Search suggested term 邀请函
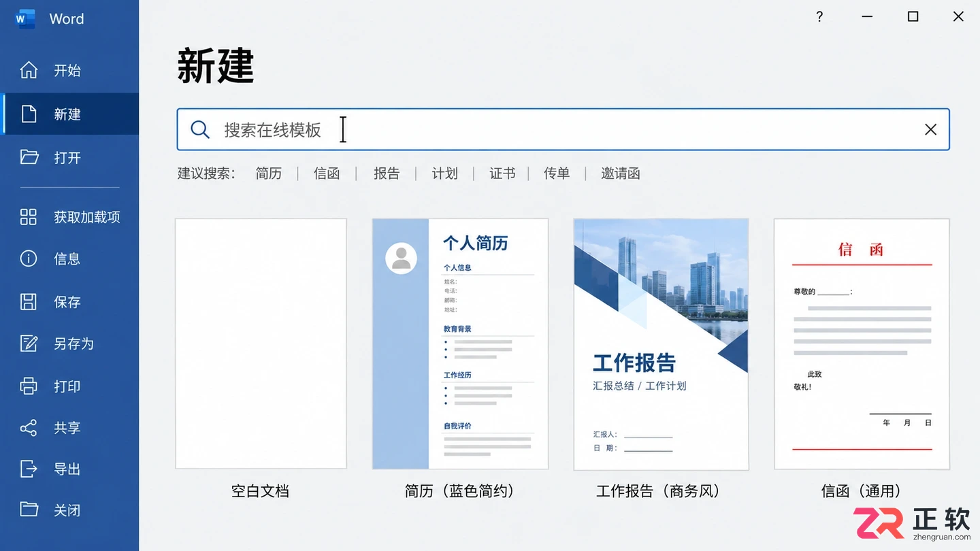This screenshot has width=980, height=551. pos(621,173)
